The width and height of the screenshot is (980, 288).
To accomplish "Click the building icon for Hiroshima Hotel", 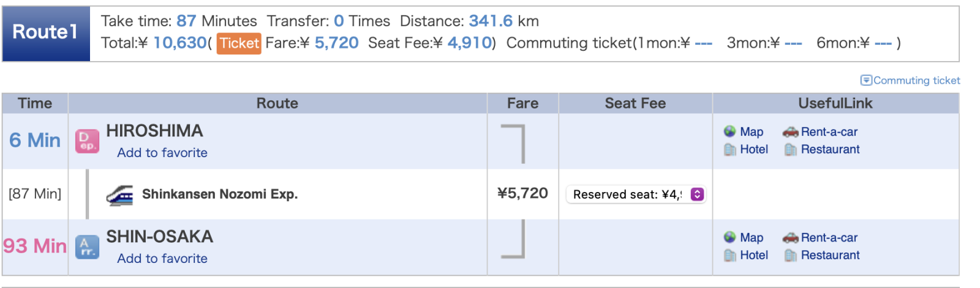I will pos(729,149).
